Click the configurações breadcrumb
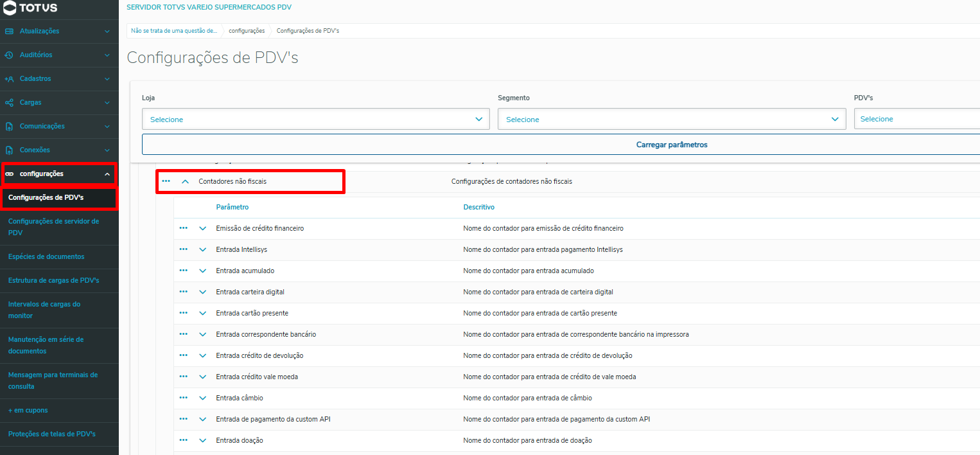Viewport: 980px width, 455px height. 247,31
